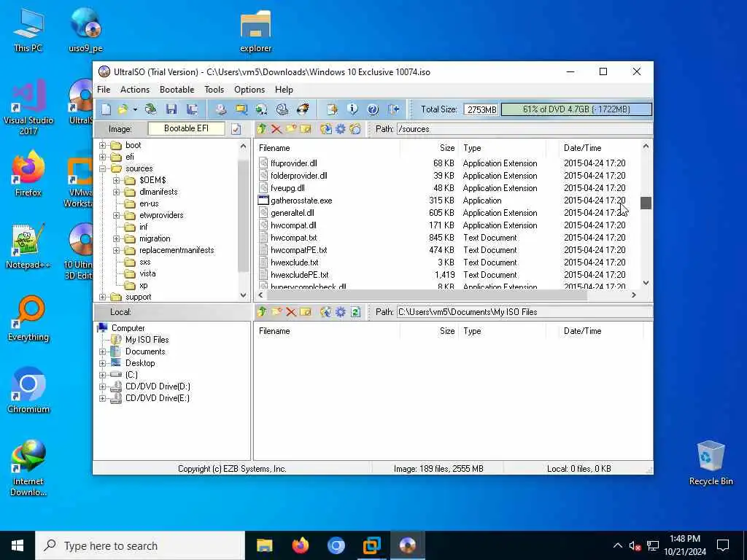Open the Tools menu

click(x=214, y=90)
